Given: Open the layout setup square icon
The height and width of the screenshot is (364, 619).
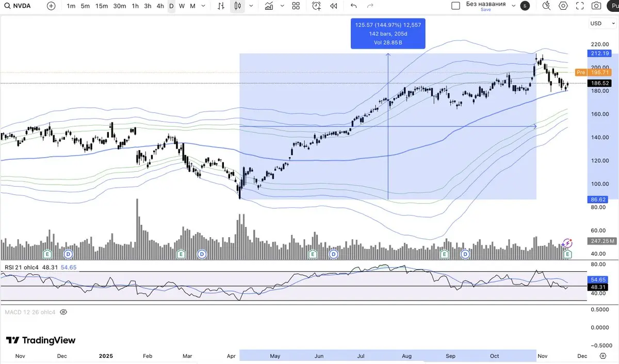Looking at the screenshot, I should [x=455, y=6].
